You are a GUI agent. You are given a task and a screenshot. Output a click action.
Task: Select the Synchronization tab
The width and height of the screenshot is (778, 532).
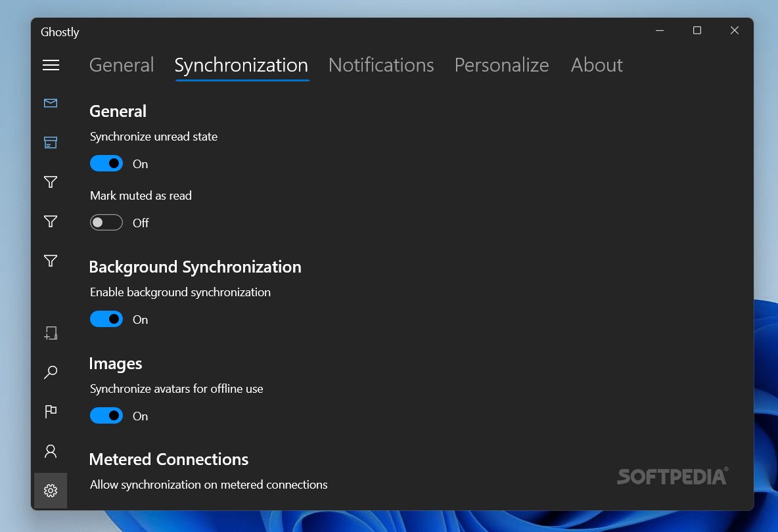point(241,65)
